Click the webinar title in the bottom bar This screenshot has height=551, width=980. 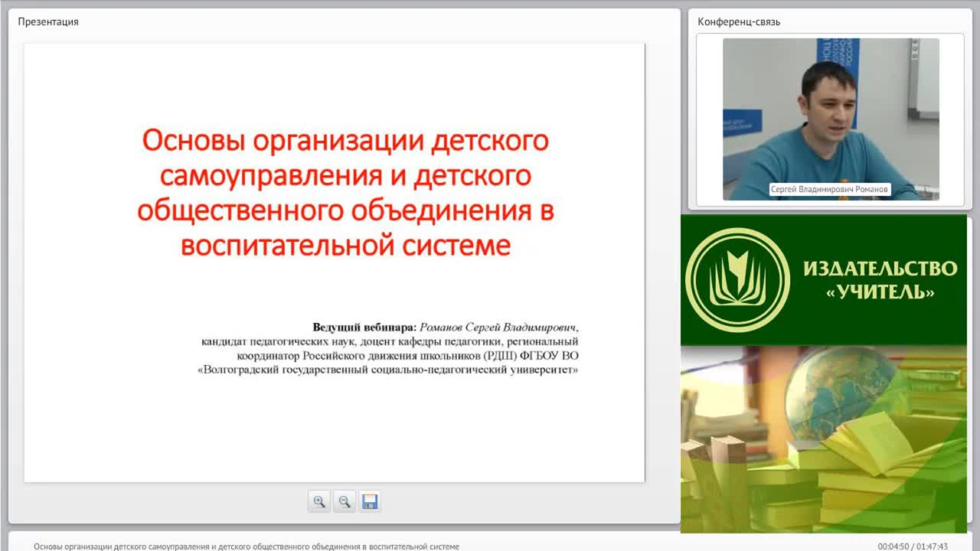(x=247, y=546)
